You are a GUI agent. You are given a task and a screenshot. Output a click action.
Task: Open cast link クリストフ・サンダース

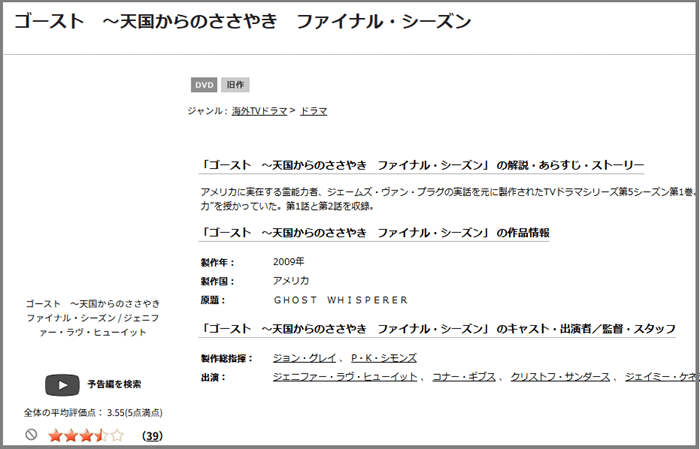(x=560, y=377)
